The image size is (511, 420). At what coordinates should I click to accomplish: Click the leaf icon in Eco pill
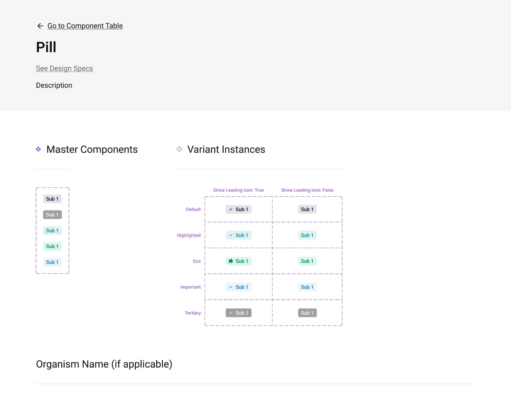(x=231, y=261)
